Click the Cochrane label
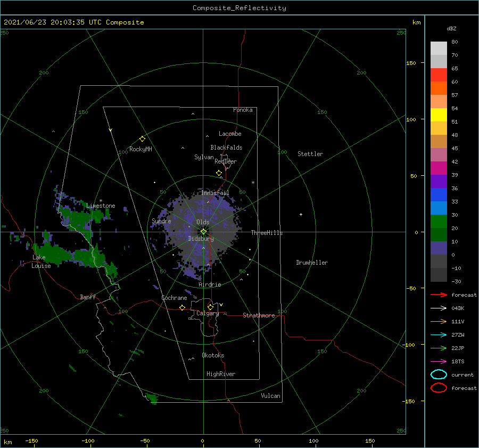479x448 pixels. tap(174, 298)
